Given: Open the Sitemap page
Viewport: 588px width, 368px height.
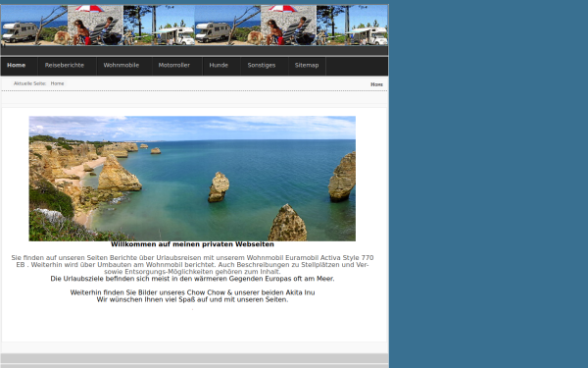Looking at the screenshot, I should [307, 66].
